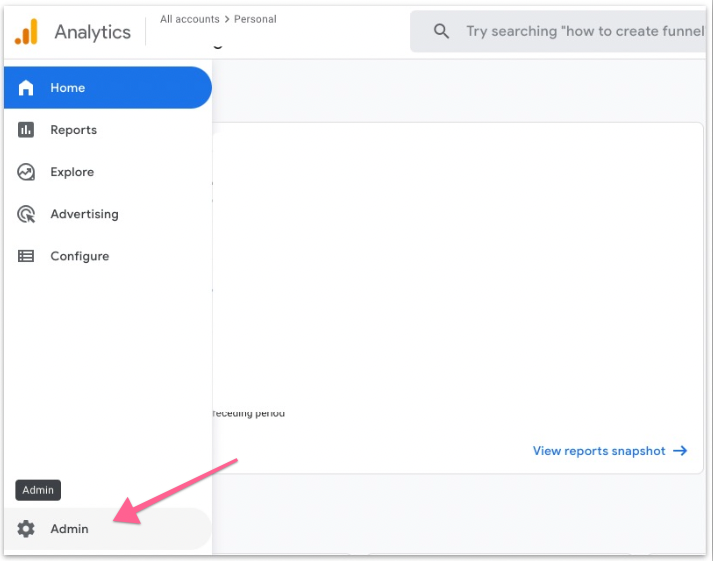Viewport: 713px width, 561px height.
Task: Go to the Explore menu label
Action: pyautogui.click(x=72, y=172)
